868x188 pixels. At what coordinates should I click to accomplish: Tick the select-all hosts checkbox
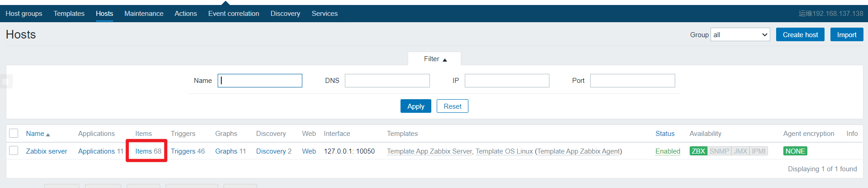[14, 133]
